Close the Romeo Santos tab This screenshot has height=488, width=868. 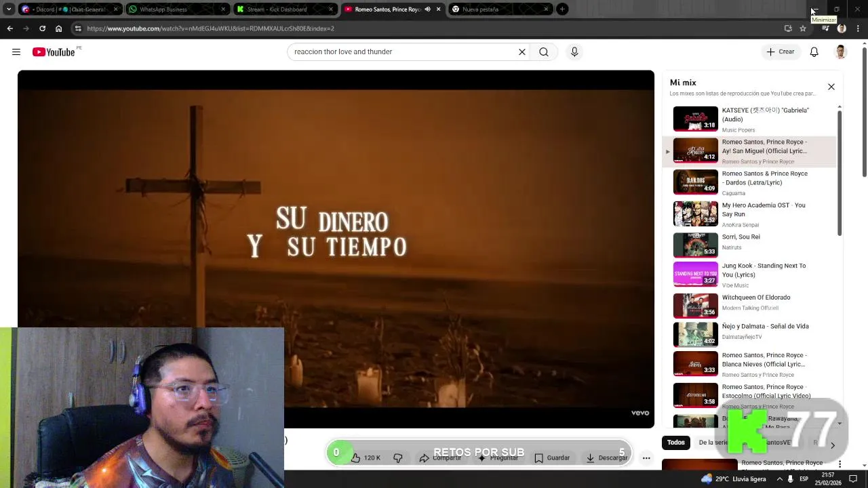[x=438, y=9]
